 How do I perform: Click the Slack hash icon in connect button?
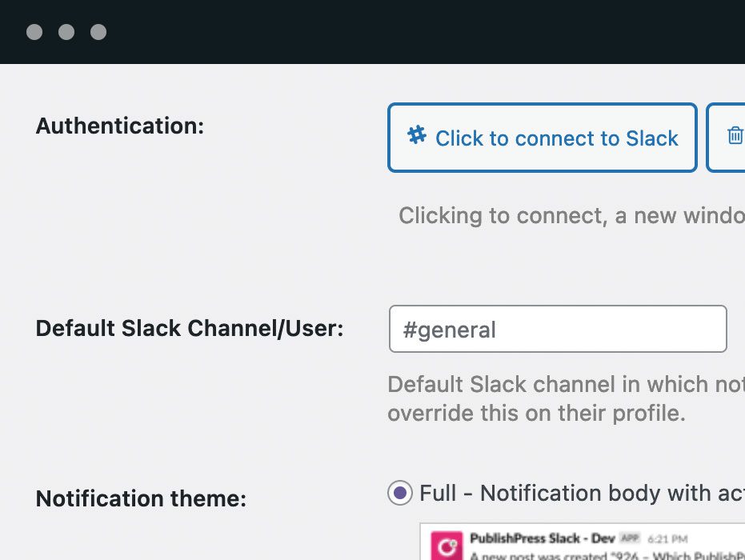point(417,135)
